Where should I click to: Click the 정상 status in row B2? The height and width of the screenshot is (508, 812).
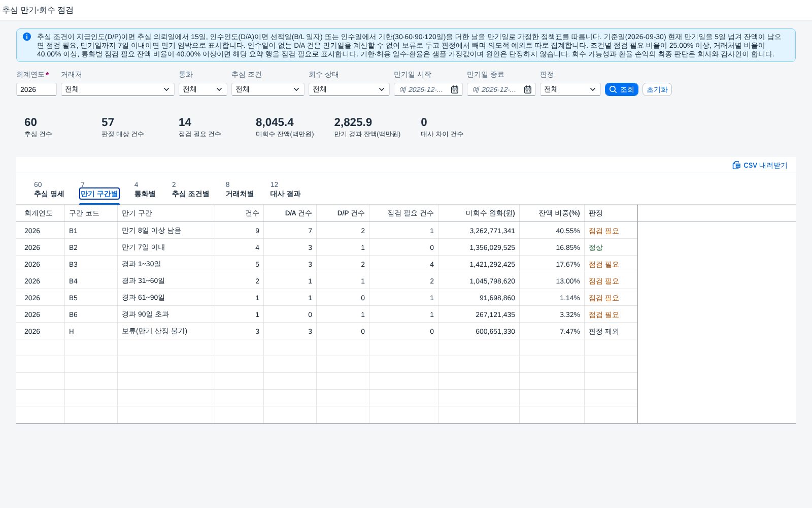pyautogui.click(x=595, y=247)
